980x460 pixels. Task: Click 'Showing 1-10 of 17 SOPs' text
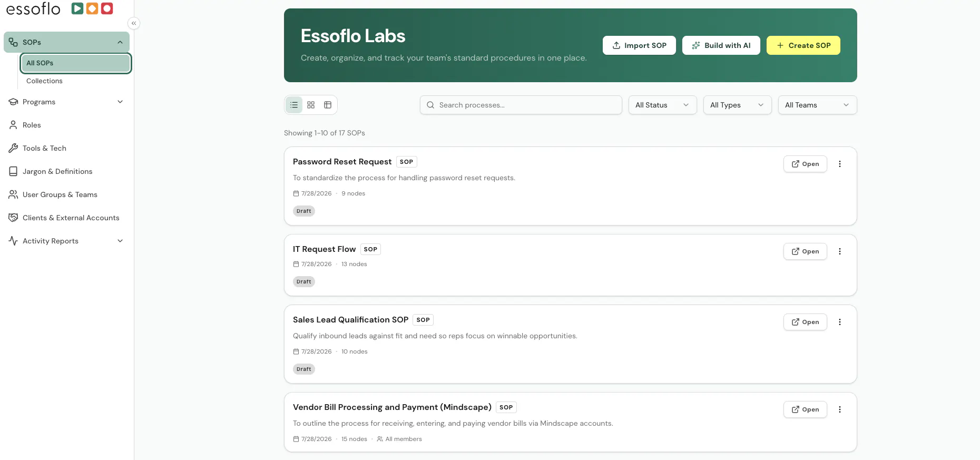click(325, 133)
